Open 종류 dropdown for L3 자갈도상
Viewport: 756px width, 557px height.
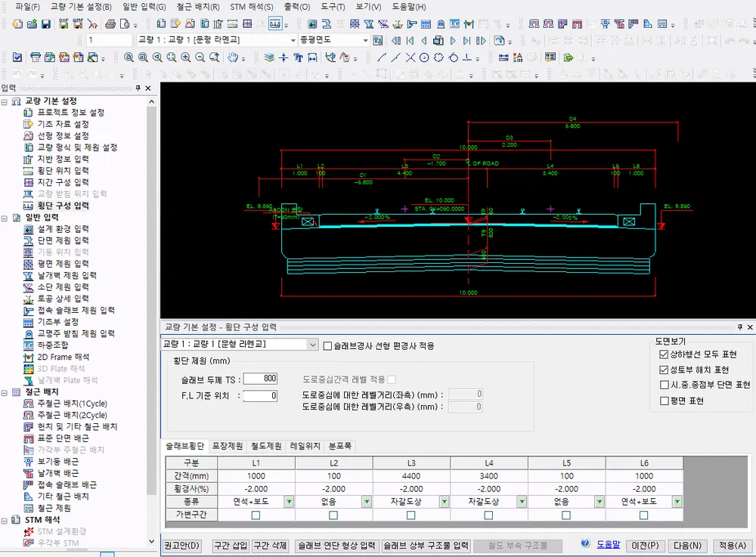444,502
